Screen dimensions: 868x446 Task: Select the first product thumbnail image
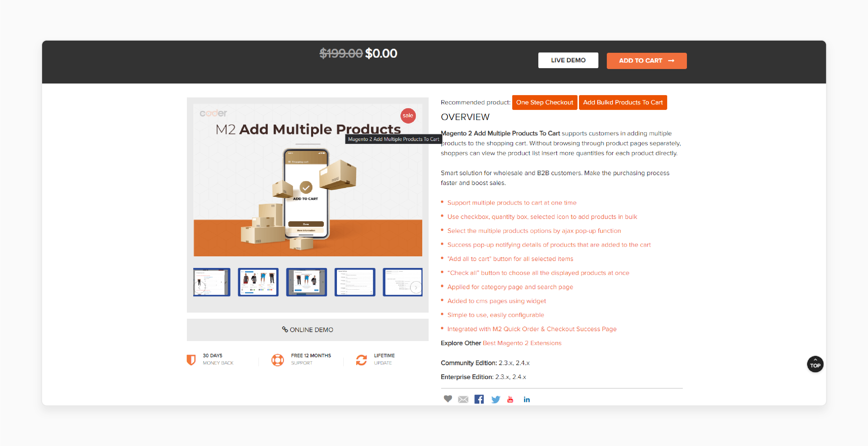(x=211, y=282)
